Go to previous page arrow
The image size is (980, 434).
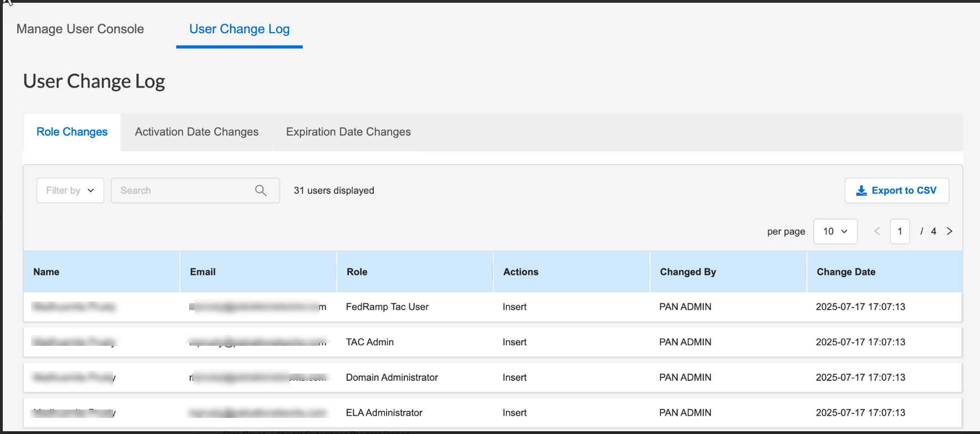coord(877,231)
